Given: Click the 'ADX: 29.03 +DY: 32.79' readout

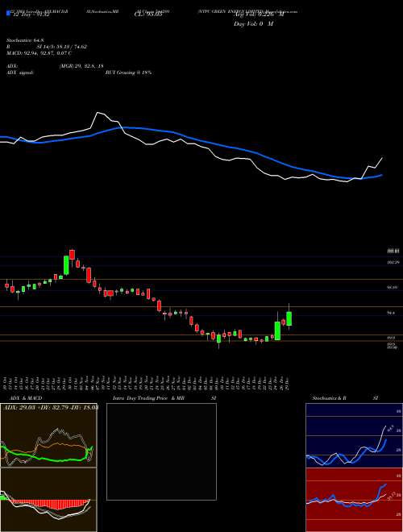Looking at the screenshot, I should [50, 406].
